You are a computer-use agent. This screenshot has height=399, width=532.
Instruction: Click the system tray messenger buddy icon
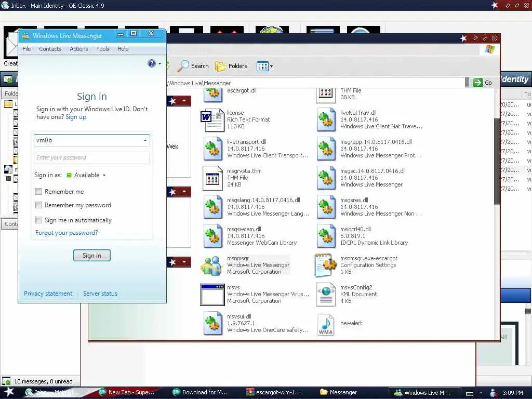[x=494, y=393]
